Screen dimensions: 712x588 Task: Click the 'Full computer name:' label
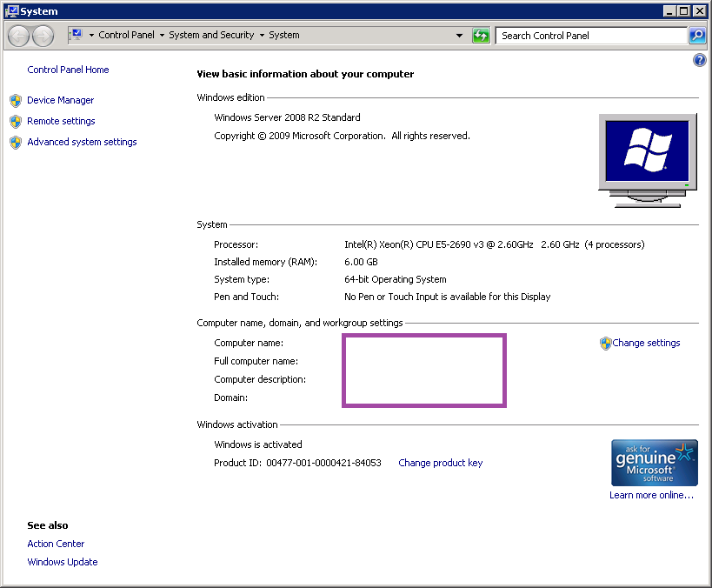pyautogui.click(x=256, y=361)
